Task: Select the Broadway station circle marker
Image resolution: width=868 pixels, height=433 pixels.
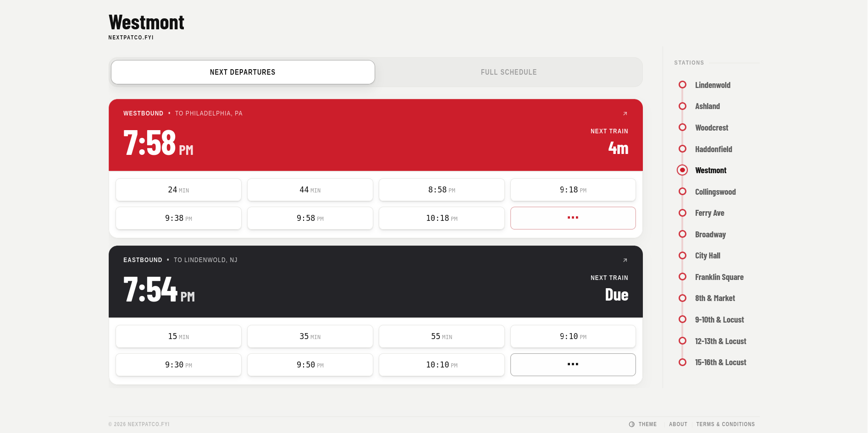Action: pos(682,234)
